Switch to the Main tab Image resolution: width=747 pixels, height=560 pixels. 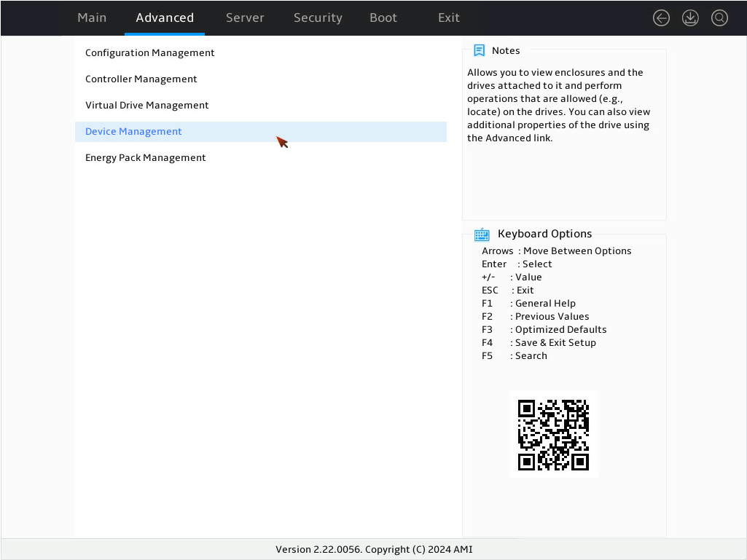tap(92, 18)
